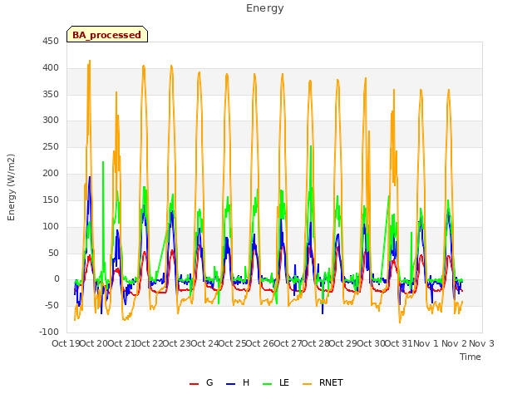Click the Nov 1 x-axis tick label

426,343
